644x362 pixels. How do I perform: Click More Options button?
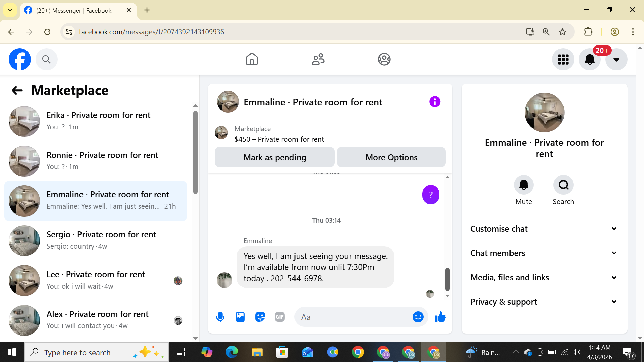(391, 157)
